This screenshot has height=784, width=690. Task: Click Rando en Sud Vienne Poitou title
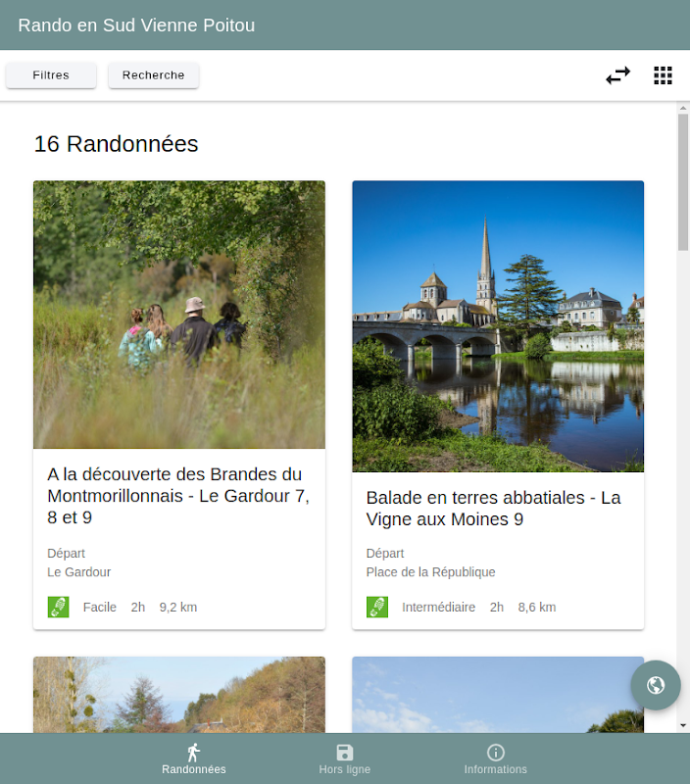tap(136, 25)
